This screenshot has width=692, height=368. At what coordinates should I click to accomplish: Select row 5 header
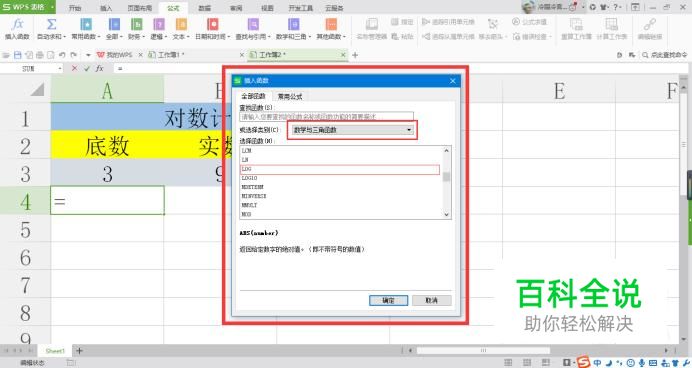(25, 229)
